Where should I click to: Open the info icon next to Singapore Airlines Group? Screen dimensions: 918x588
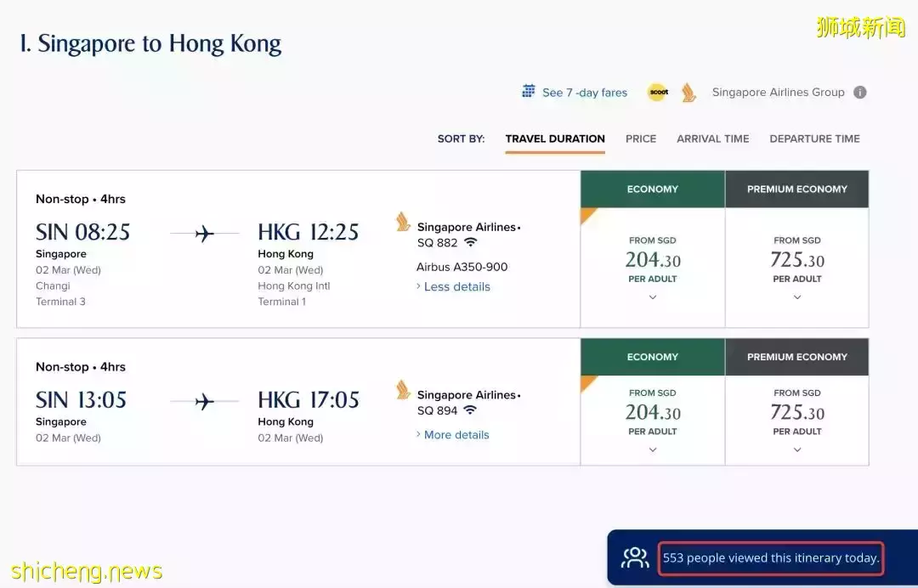point(858,92)
